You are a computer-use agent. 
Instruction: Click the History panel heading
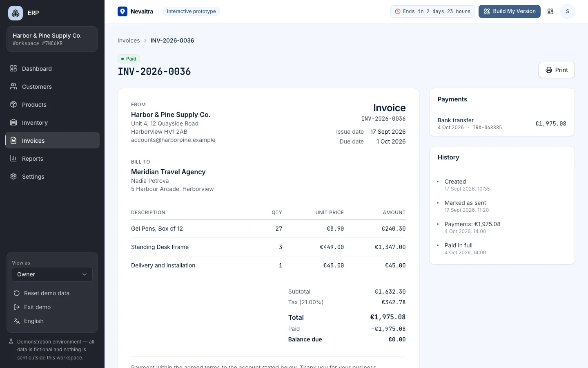(448, 157)
